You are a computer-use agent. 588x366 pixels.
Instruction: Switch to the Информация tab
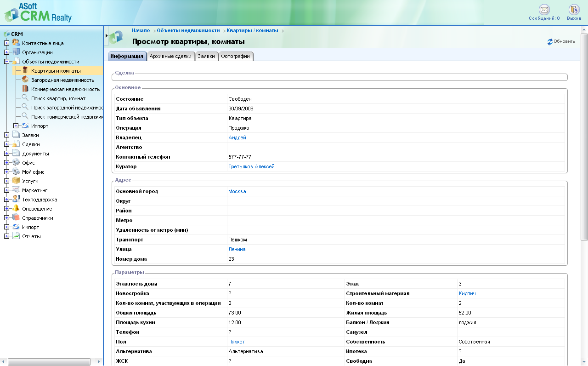point(127,56)
